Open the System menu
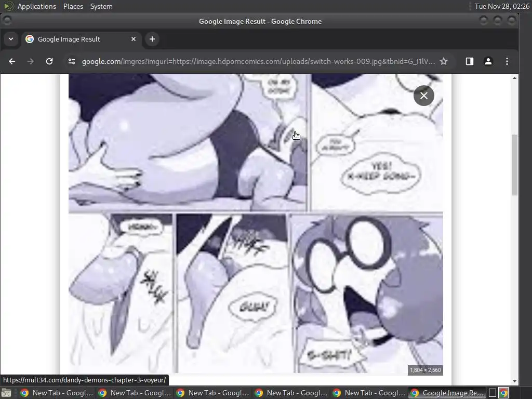532x399 pixels. pyautogui.click(x=101, y=6)
